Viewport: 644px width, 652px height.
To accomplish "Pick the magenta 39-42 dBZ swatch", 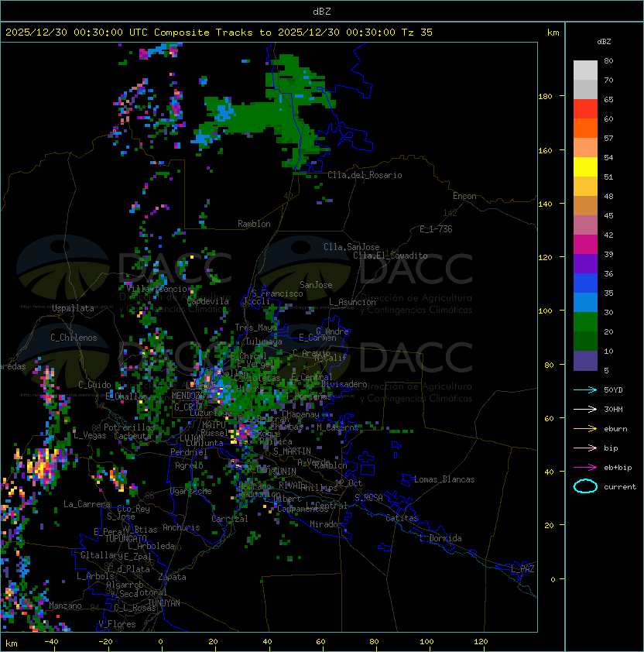I will [585, 245].
